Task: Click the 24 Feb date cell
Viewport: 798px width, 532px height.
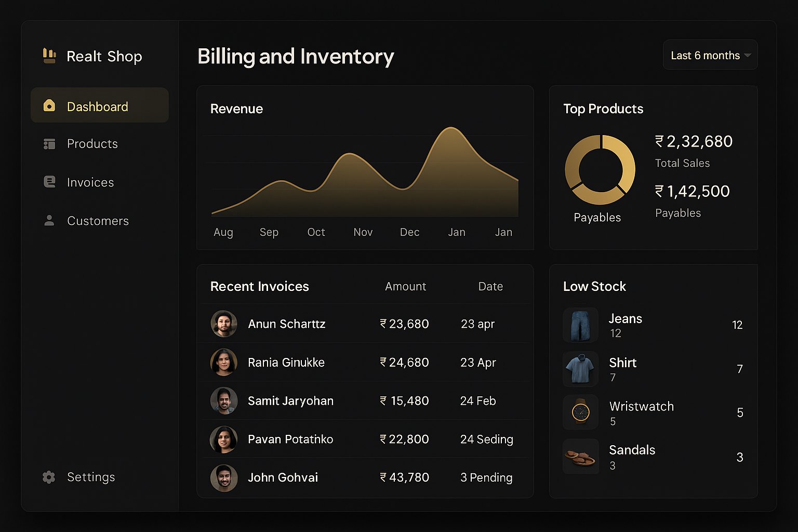Action: [478, 401]
